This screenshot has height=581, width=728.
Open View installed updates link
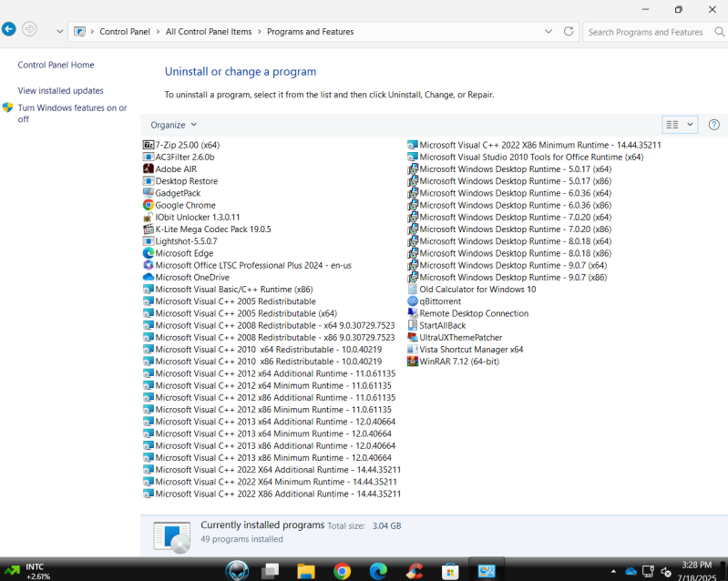click(x=60, y=90)
